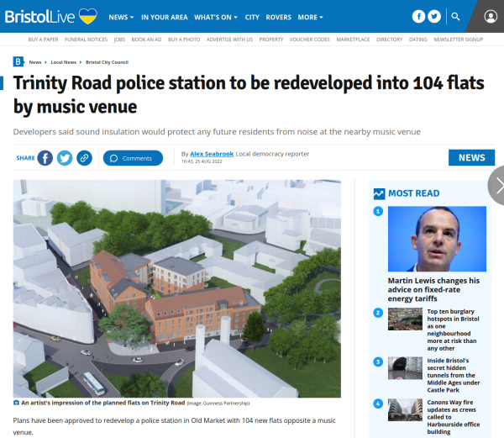Open the Comments button
The height and width of the screenshot is (438, 504).
133,158
